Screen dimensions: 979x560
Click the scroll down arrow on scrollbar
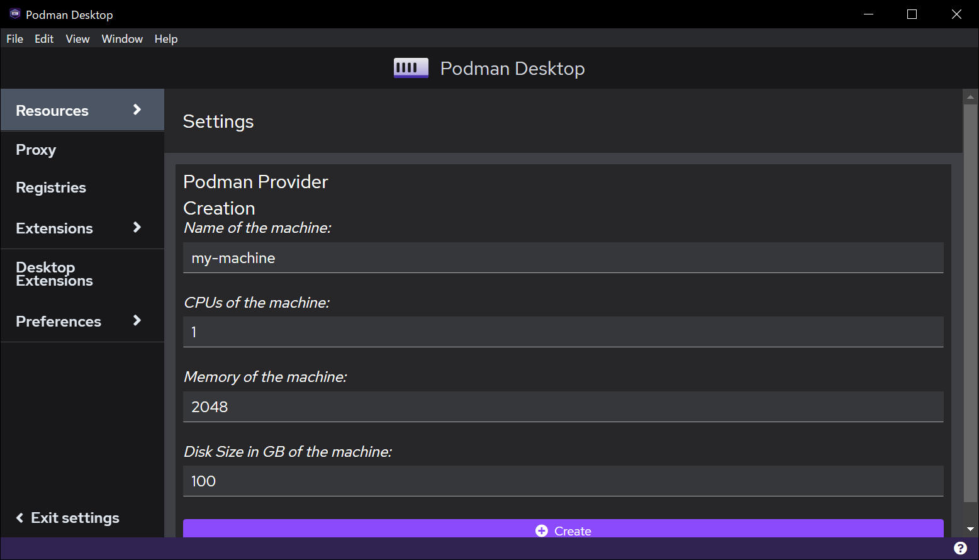click(970, 529)
